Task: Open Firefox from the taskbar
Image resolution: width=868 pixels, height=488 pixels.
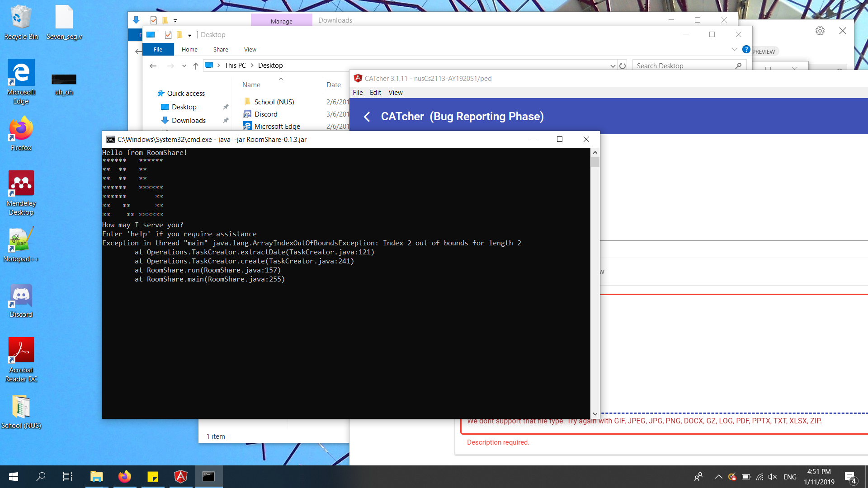Action: tap(124, 477)
